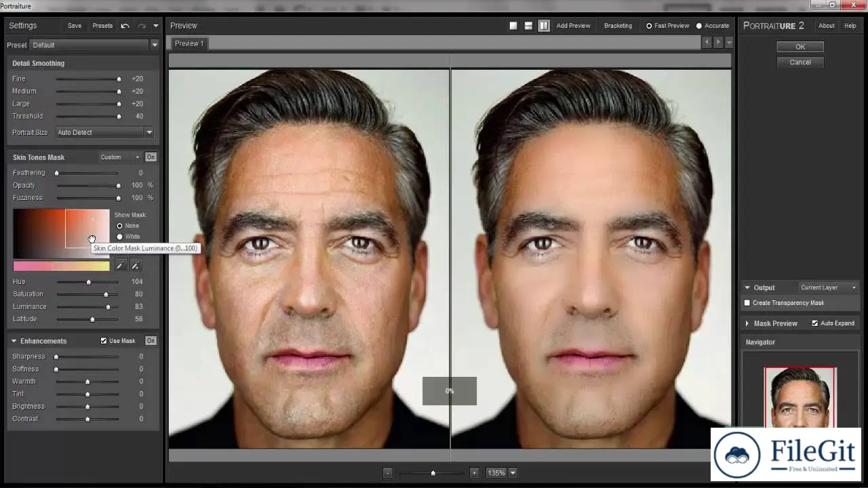
Task: Undo the last settings change
Action: coord(125,26)
